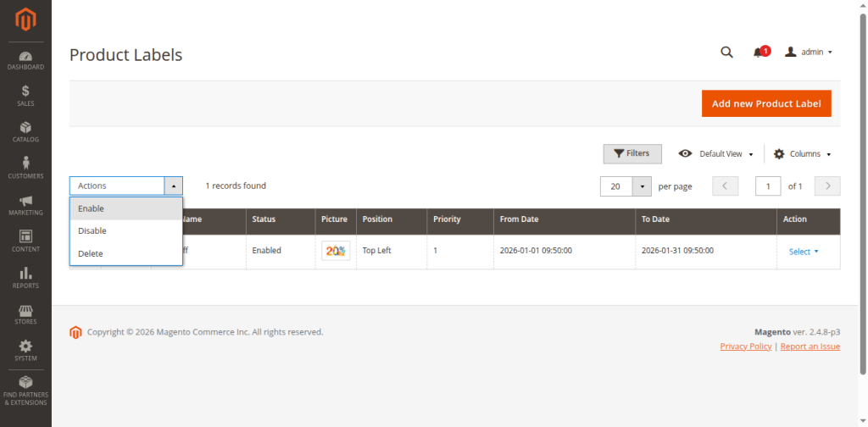The image size is (868, 427).
Task: Click Add new Product Label button
Action: pyautogui.click(x=766, y=103)
